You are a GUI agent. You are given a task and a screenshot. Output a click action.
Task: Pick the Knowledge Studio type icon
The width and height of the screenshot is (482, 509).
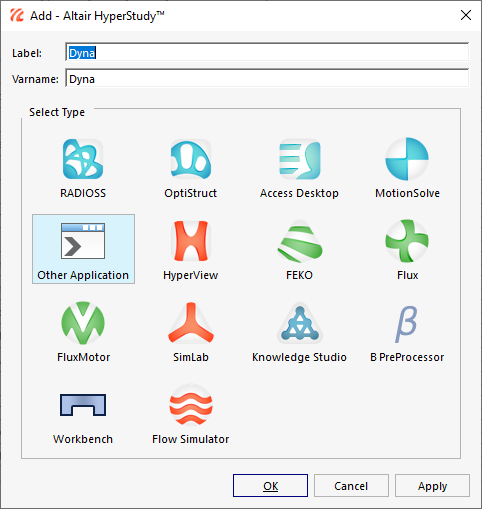click(x=299, y=323)
